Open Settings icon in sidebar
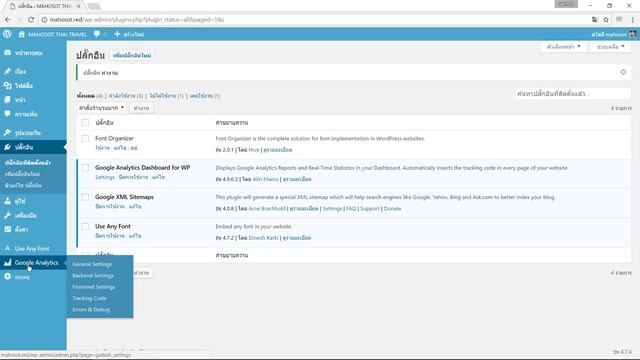This screenshot has height=360, width=640. click(x=7, y=229)
